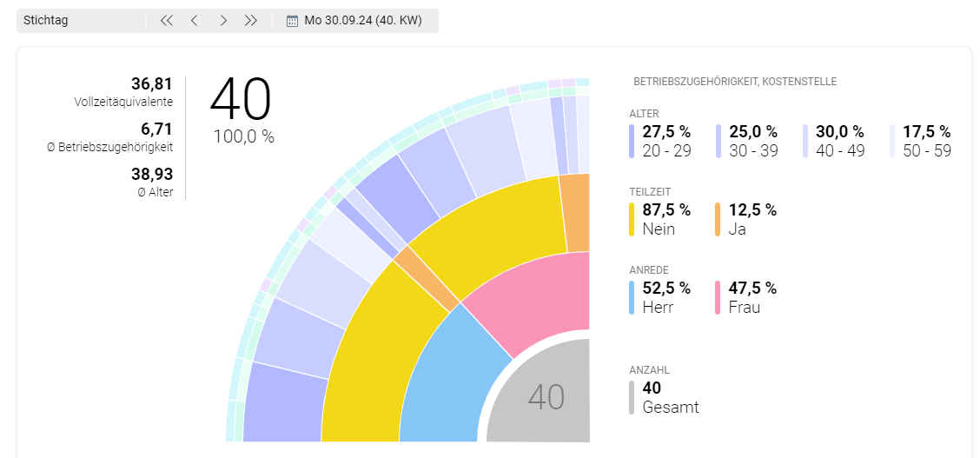Go to previous date with left chevron

pos(195,21)
